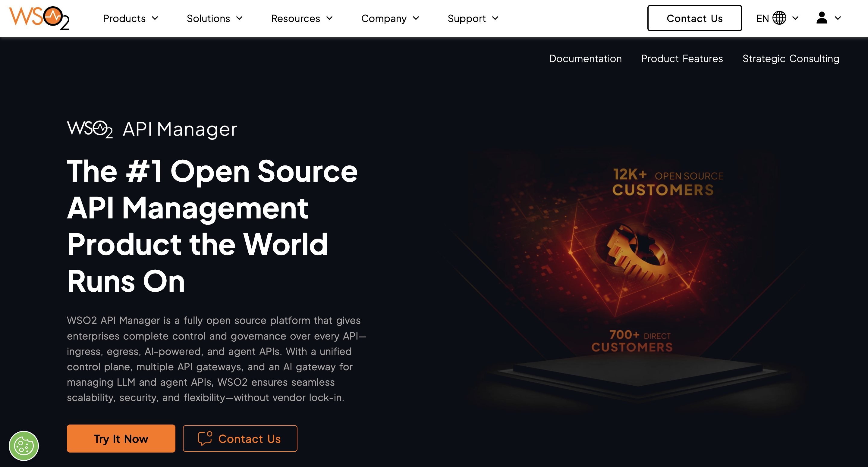Open the Documentation link
868x467 pixels.
[585, 59]
